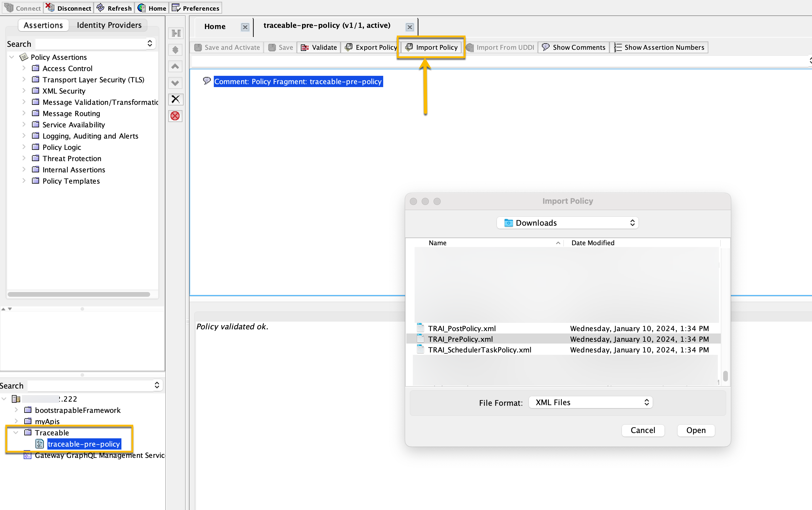Click the Open button in Import dialog
This screenshot has width=812, height=510.
pos(696,430)
